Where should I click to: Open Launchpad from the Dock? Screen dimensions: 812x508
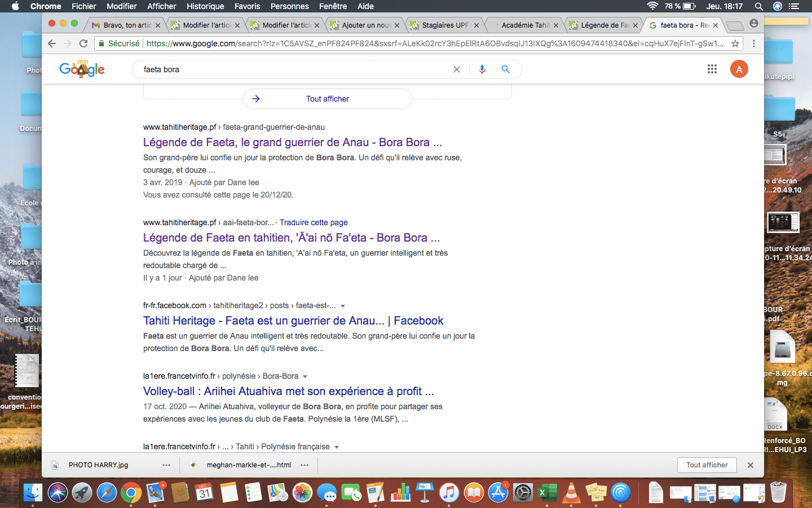[x=82, y=493]
